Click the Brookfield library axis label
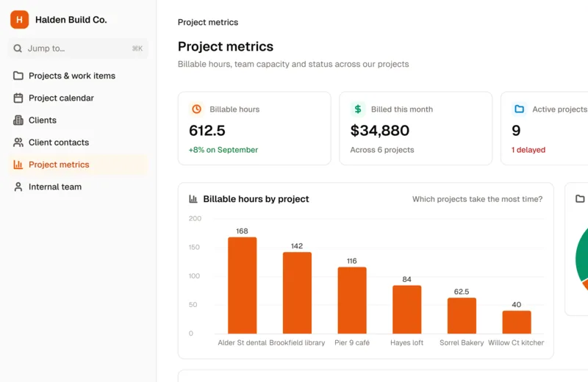Image resolution: width=588 pixels, height=382 pixels. pos(297,342)
